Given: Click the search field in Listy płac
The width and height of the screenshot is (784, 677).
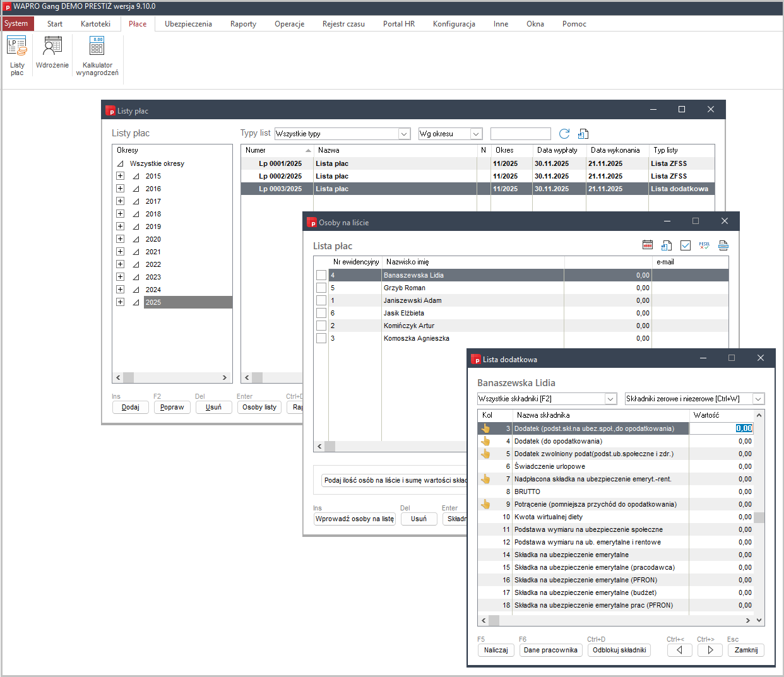Looking at the screenshot, I should pos(520,134).
